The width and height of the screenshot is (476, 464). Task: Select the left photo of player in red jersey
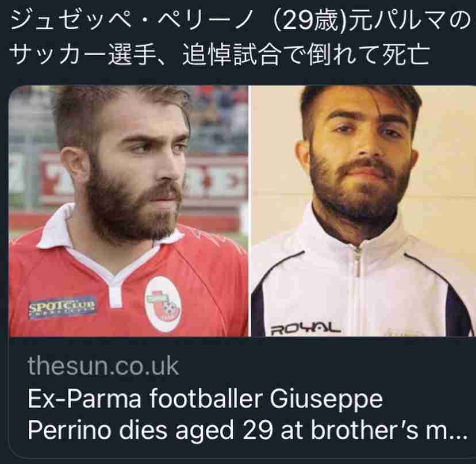(128, 211)
